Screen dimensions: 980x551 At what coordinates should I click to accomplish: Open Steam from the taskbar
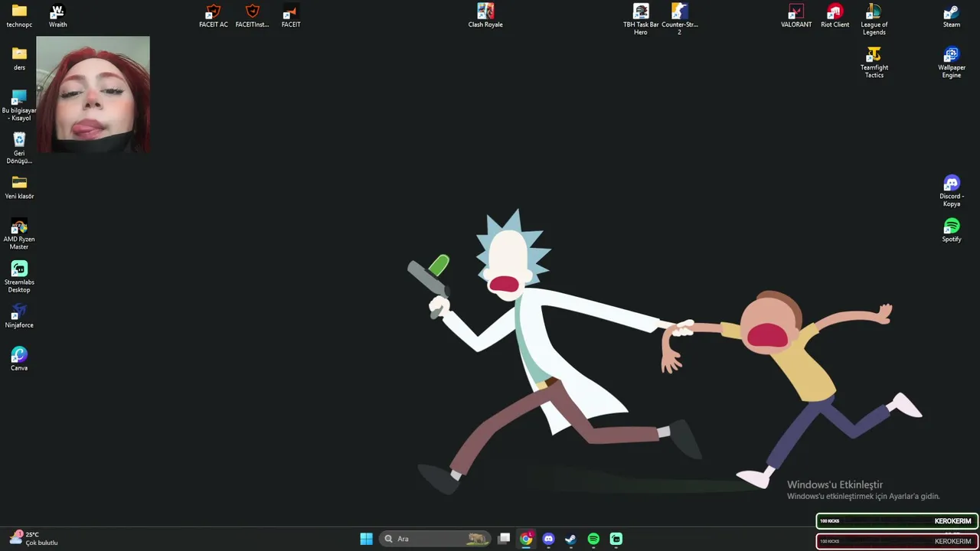tap(570, 539)
